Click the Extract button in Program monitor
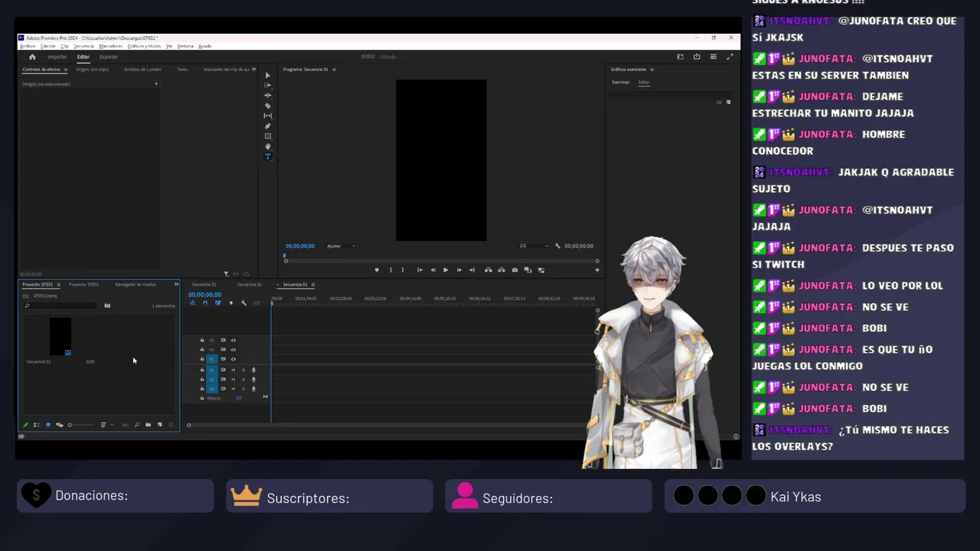Image resolution: width=980 pixels, height=551 pixels. pos(501,270)
